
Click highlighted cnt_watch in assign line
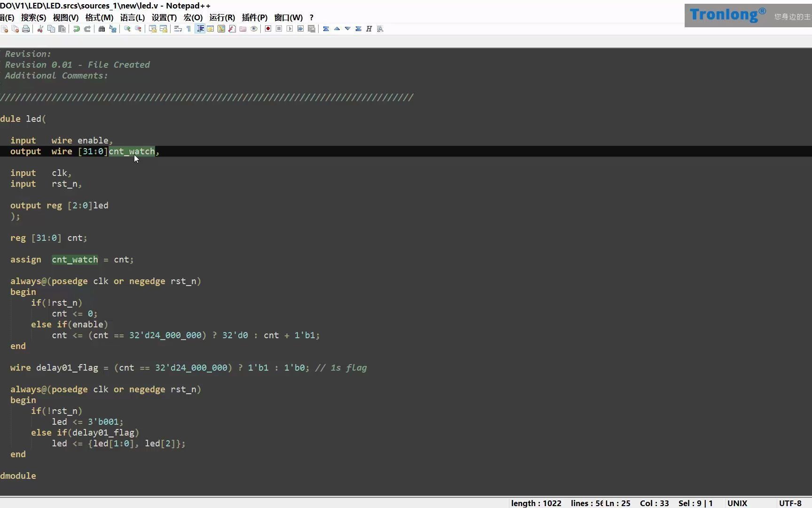75,260
